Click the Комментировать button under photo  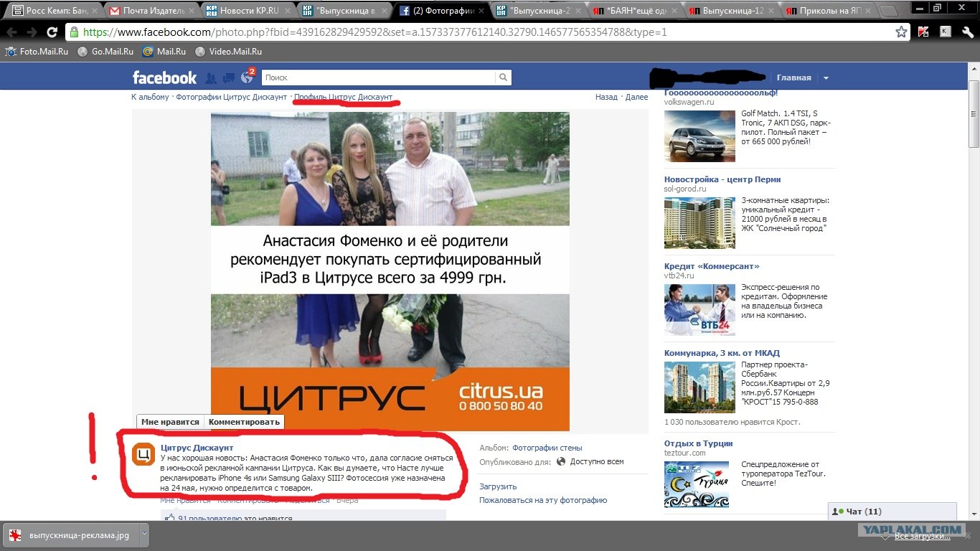click(x=244, y=422)
